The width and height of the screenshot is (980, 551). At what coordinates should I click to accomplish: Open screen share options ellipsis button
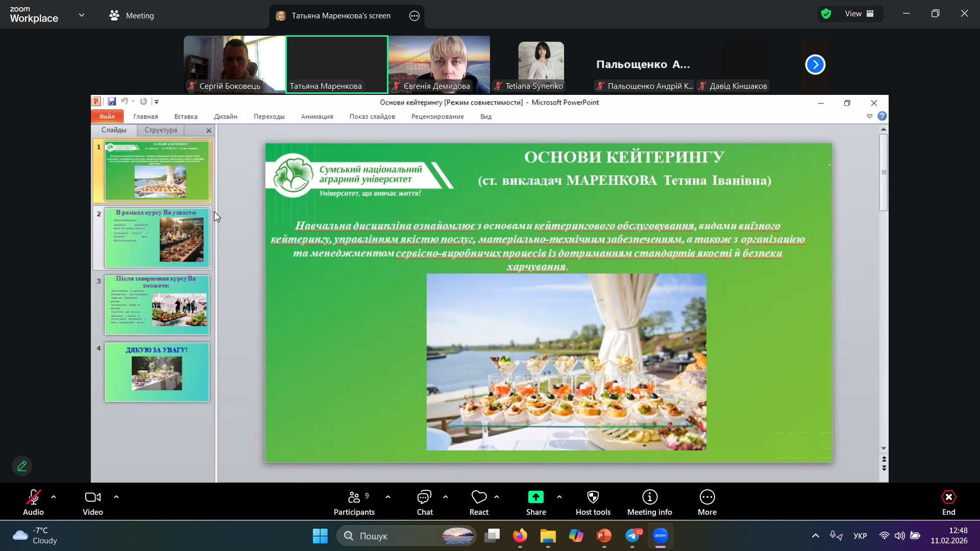coord(414,16)
